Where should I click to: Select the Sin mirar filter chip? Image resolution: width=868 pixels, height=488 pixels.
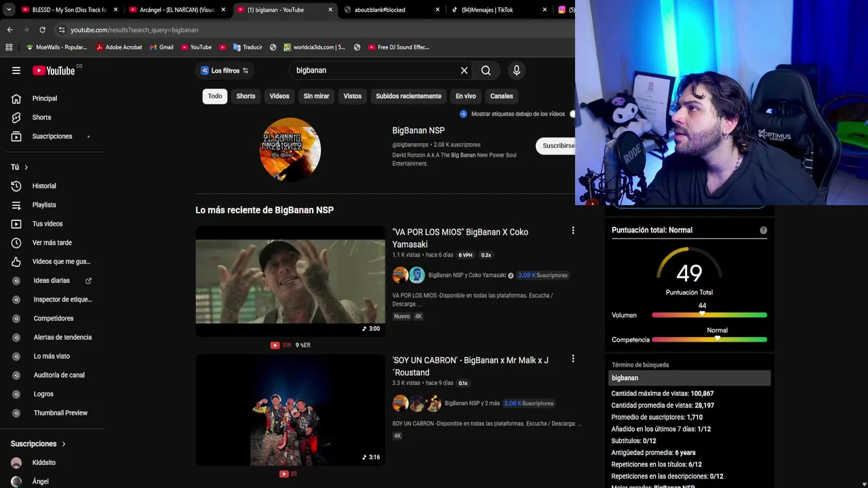click(x=316, y=96)
